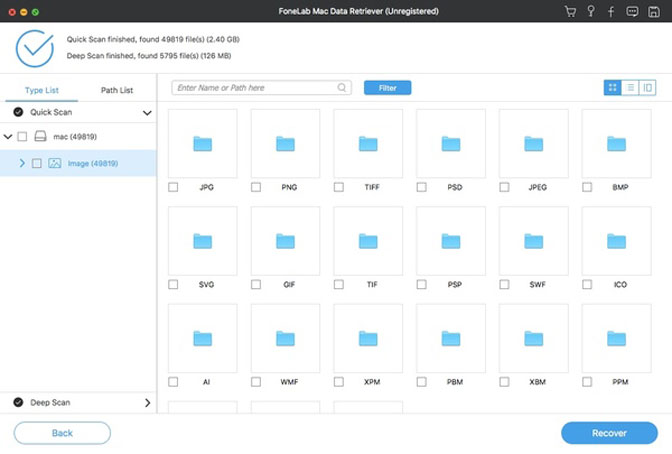Tick the PSP checkbox

pos(422,284)
